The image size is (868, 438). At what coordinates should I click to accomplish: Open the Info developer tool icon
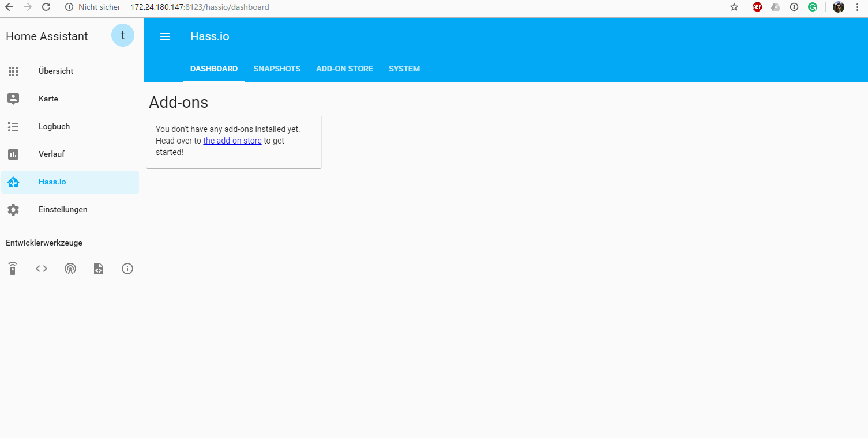pyautogui.click(x=127, y=269)
